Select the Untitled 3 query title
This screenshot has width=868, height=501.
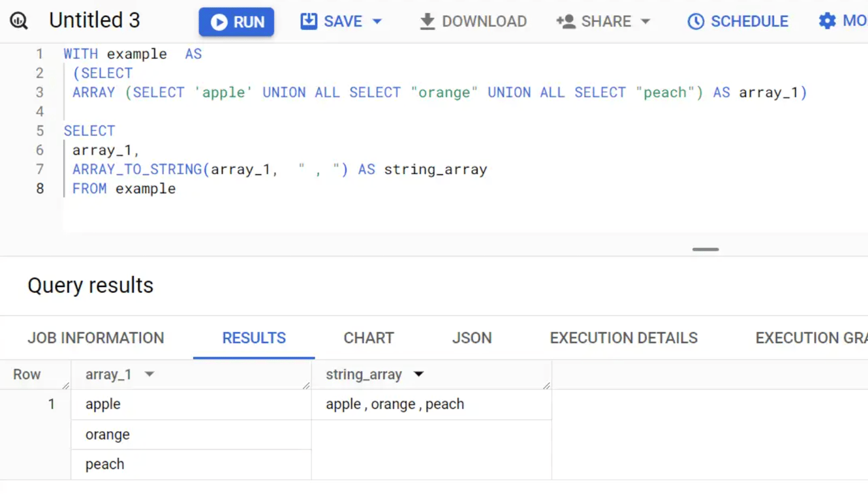tap(95, 20)
